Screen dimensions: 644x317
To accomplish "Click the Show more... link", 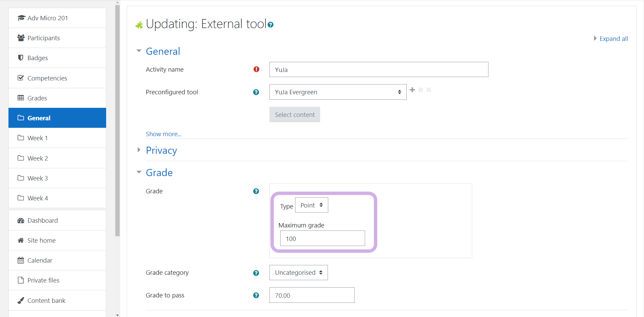I will click(x=164, y=134).
